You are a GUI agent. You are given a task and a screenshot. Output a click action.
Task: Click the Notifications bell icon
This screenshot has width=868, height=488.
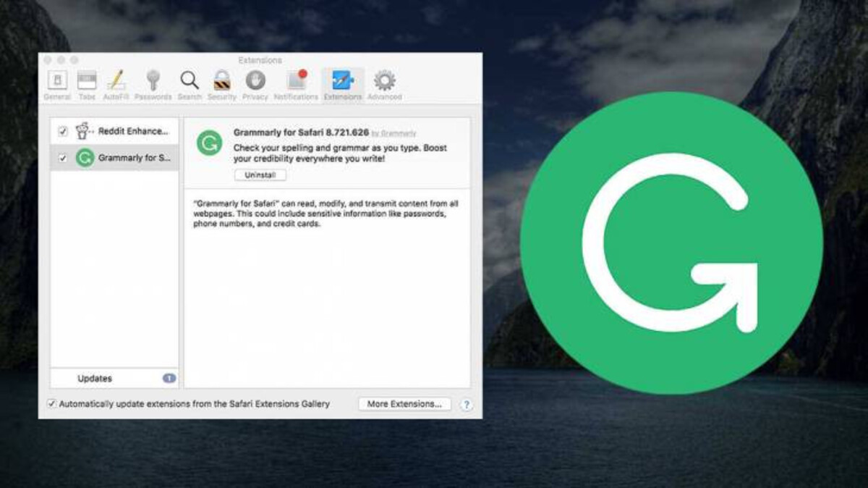pos(295,80)
